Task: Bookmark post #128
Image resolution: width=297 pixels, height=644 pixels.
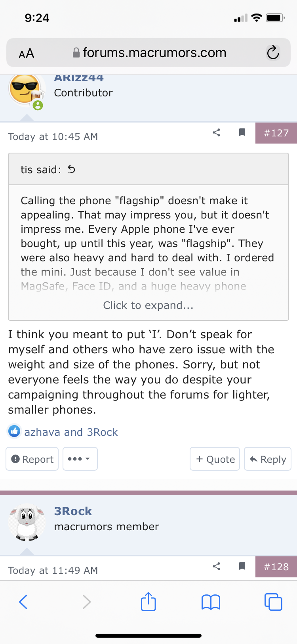Action: click(242, 566)
